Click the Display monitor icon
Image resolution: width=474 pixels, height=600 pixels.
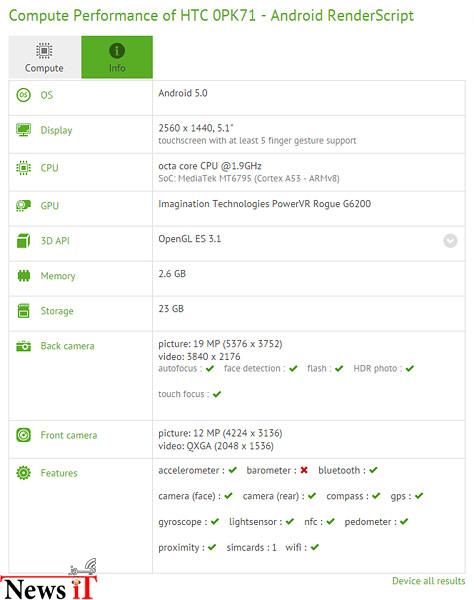[x=23, y=130]
